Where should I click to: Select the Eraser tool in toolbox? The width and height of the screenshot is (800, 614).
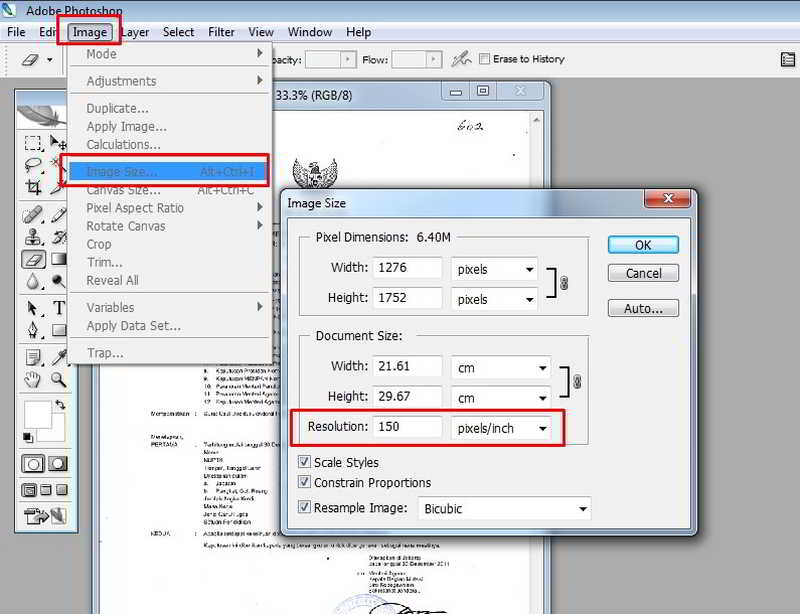[33, 259]
